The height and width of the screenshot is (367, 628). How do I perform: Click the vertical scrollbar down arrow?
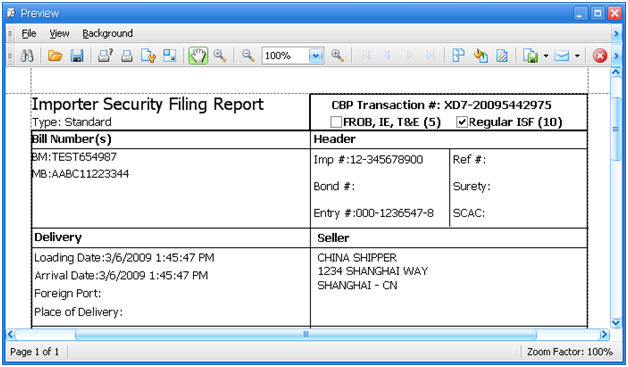click(616, 323)
